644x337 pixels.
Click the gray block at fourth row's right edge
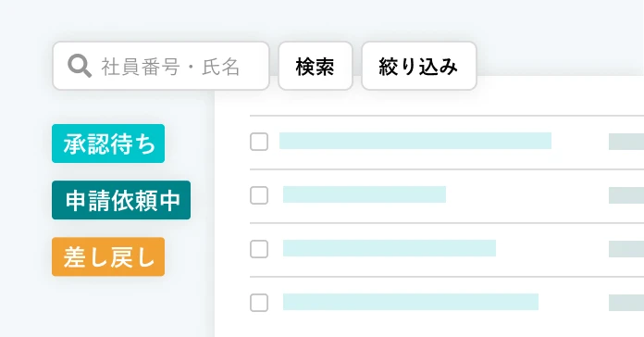point(626,303)
